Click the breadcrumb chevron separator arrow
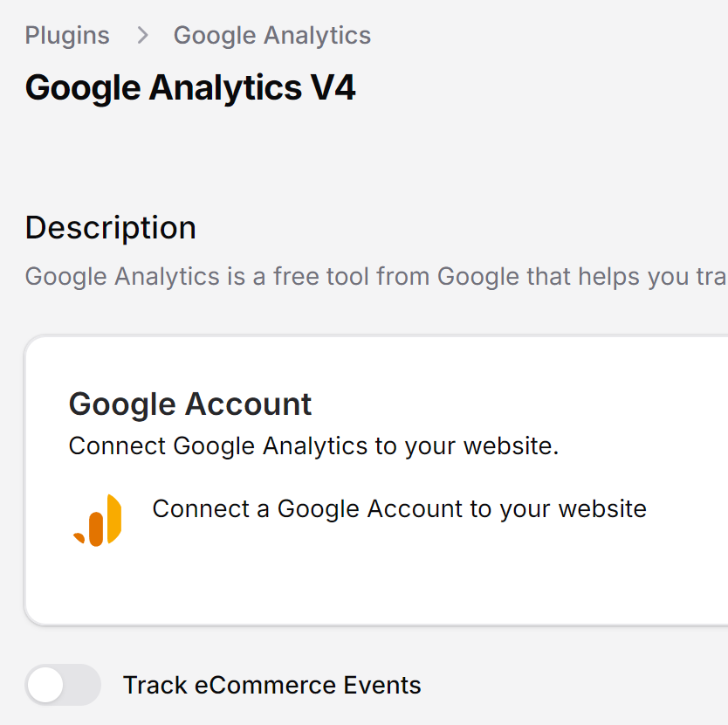Image resolution: width=728 pixels, height=725 pixels. pos(141,36)
